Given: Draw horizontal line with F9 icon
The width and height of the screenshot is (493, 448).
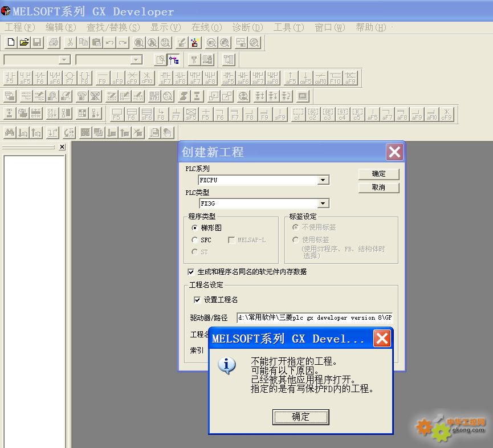Looking at the screenshot, I should coord(102,78).
